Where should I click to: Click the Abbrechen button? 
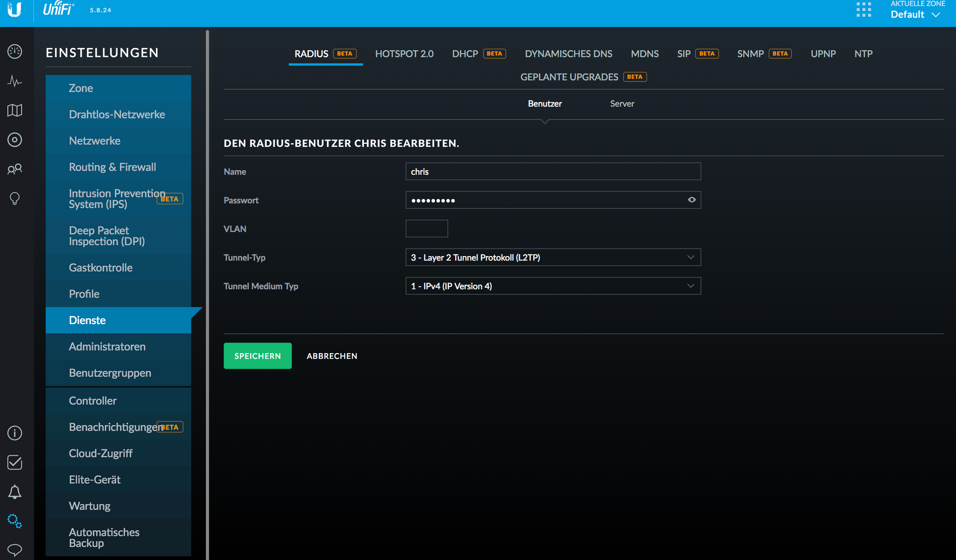(332, 356)
